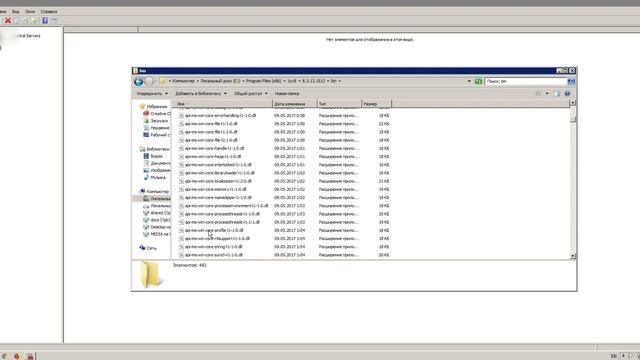
Task: Click the Новая папка button
Action: 287,93
